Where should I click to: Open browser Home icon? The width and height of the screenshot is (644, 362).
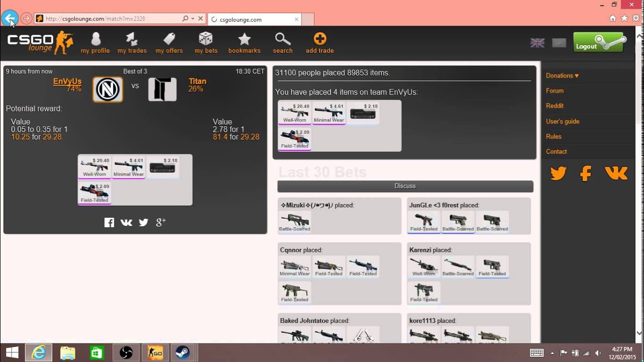pos(612,18)
